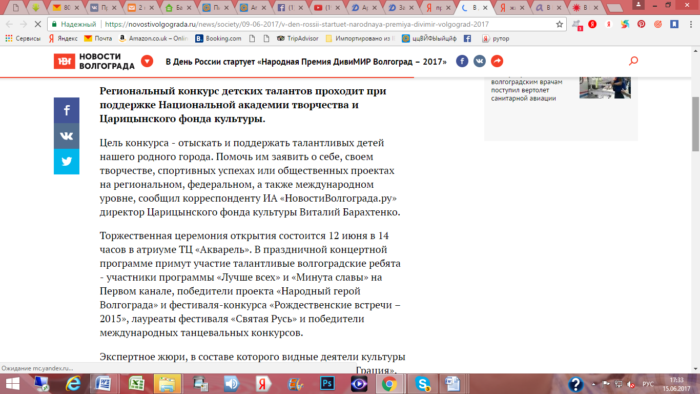Go back with browser back arrow
This screenshot has width=700, height=394.
(x=9, y=24)
